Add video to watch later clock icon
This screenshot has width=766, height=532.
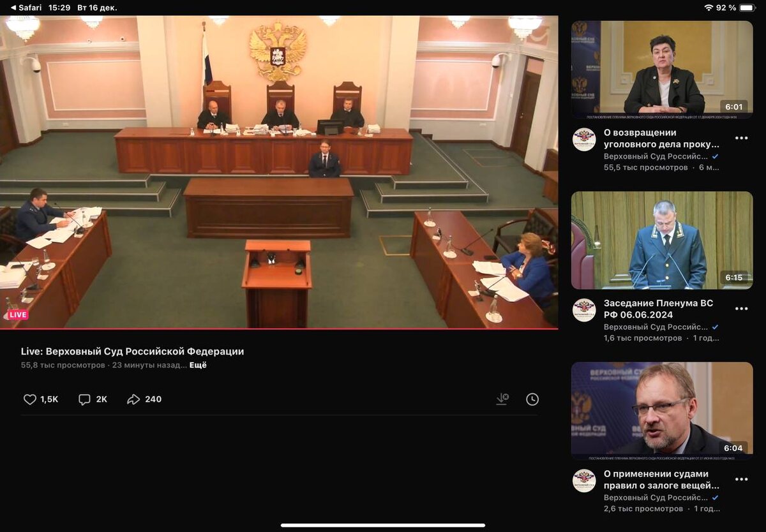(532, 399)
